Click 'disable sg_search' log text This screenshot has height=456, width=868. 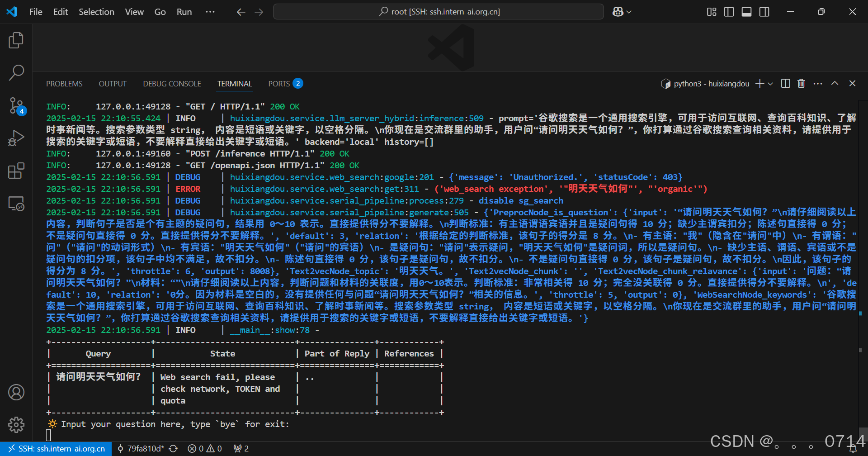pyautogui.click(x=521, y=201)
